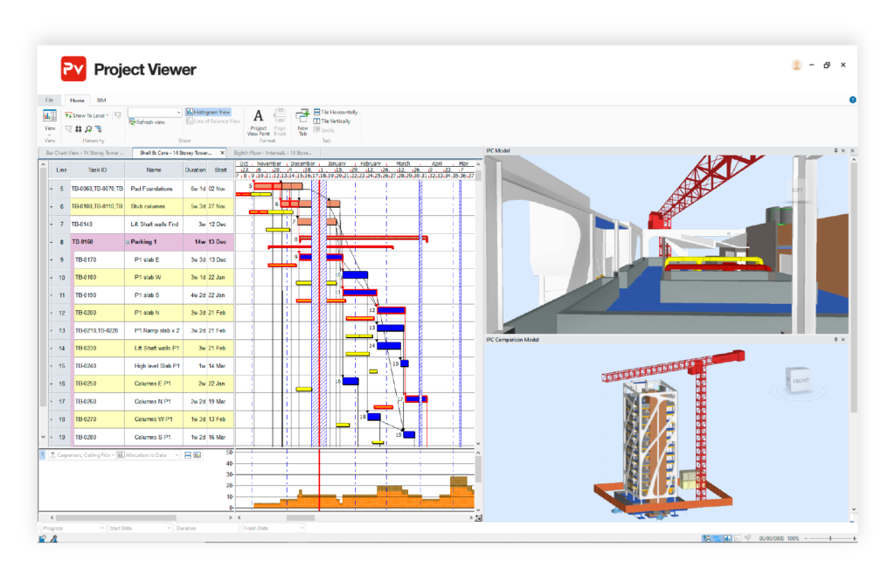Click the Duration column header
This screenshot has height=588, width=895.
195,170
